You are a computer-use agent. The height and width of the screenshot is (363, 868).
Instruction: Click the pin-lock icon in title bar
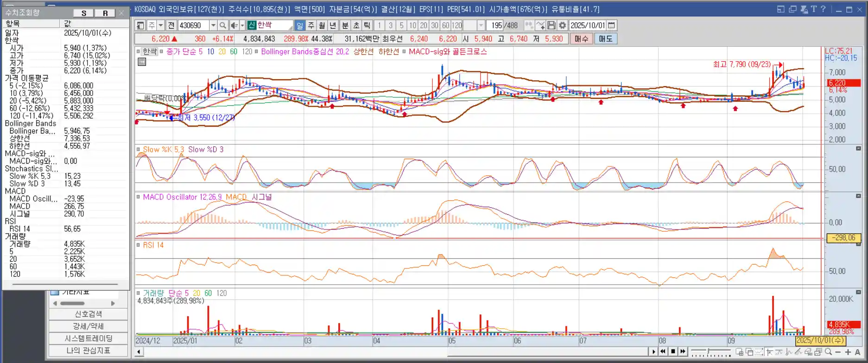804,9
